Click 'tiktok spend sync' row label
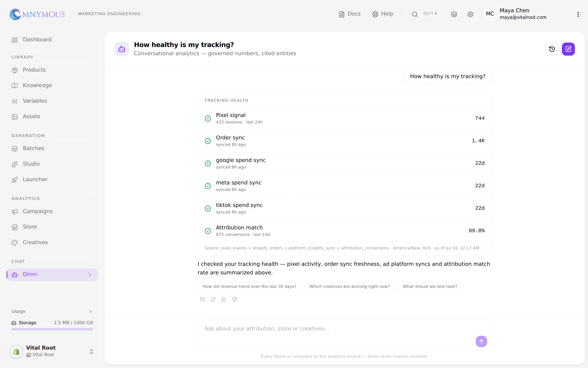 tap(239, 205)
